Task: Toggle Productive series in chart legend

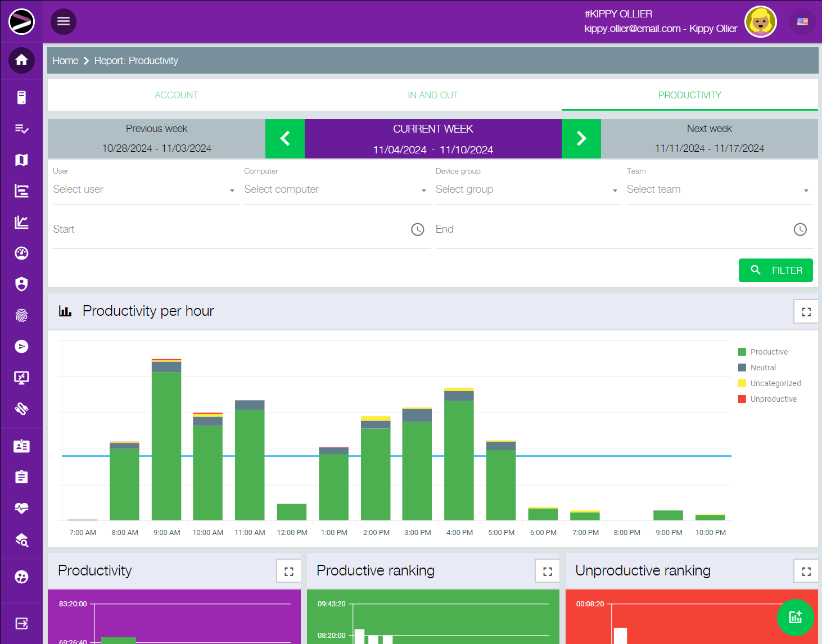Action: click(x=768, y=352)
